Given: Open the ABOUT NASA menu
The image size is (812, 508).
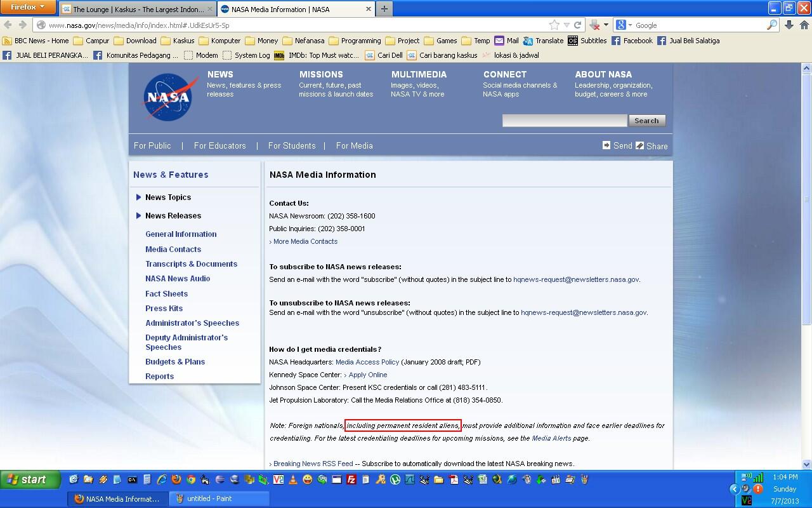Looking at the screenshot, I should 603,74.
